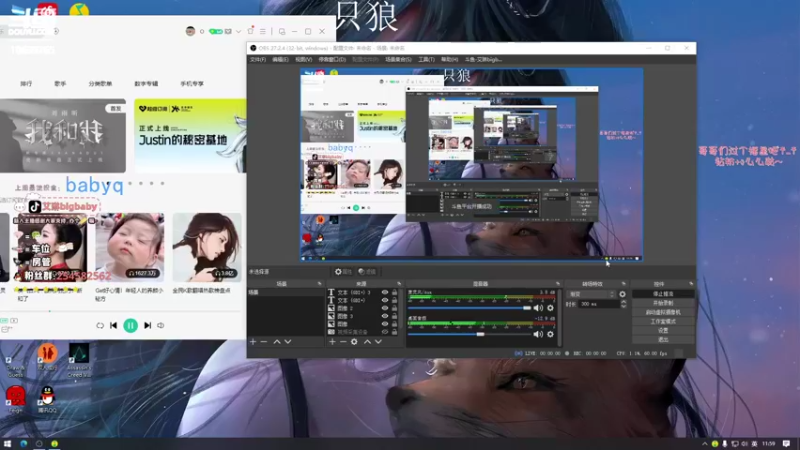800x450 pixels.
Task: Open the 工具(T) menu in OBS
Action: coord(426,60)
